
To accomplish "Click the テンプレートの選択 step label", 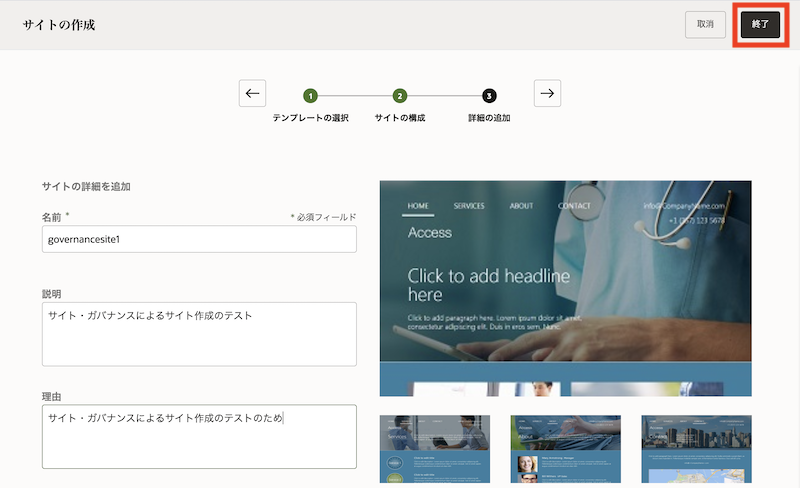I will coord(311,118).
